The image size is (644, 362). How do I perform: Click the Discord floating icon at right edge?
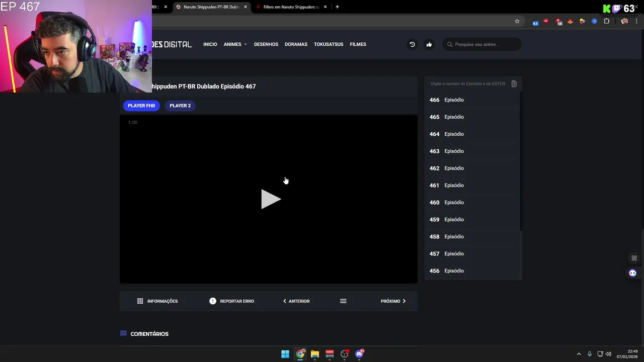pyautogui.click(x=633, y=273)
